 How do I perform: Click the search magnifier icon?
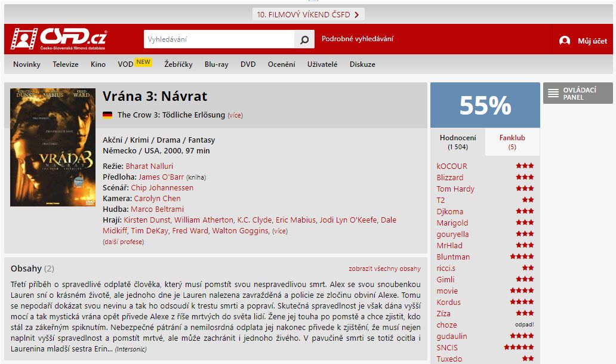click(304, 39)
